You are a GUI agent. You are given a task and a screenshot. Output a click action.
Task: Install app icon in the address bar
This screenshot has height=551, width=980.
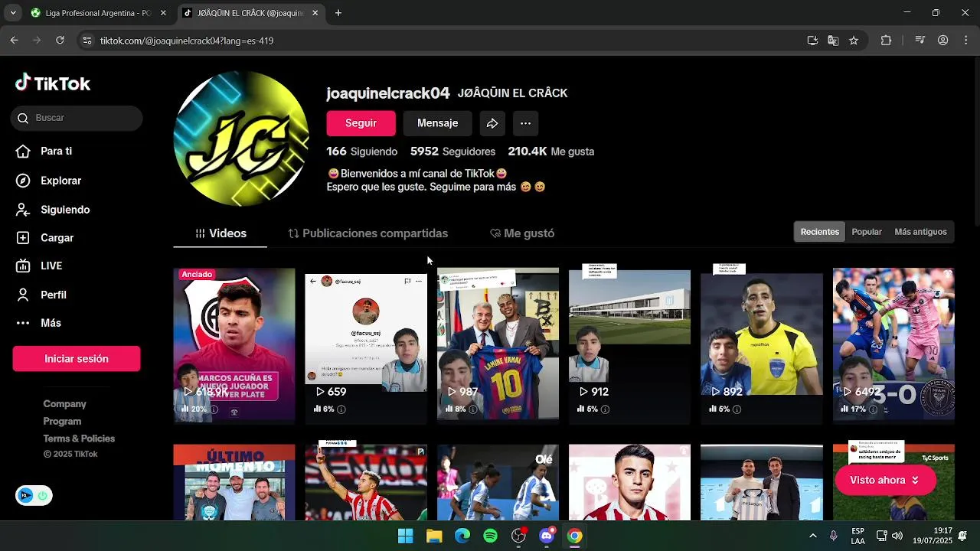pos(812,41)
